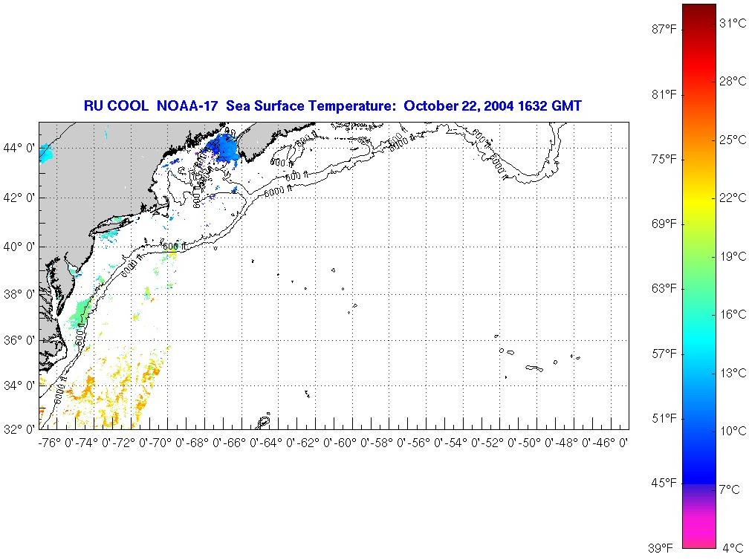Click the 57°F colorbar label
Viewport: 749px width, 560px height.
[x=664, y=354]
